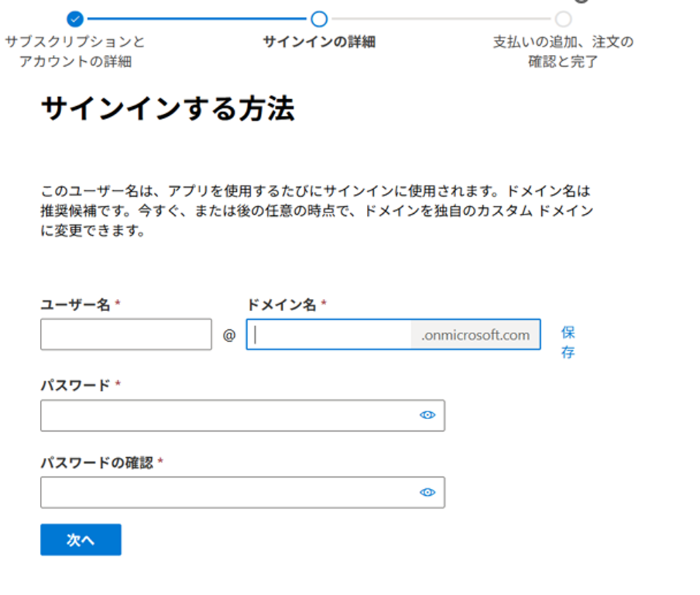Select the サブスクリプションとアカウントの詳細 step label
This screenshot has height=595, width=700.
(75, 51)
